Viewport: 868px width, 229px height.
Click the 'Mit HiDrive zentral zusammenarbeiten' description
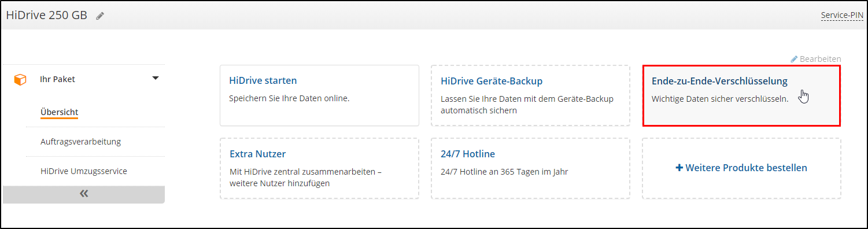point(306,178)
